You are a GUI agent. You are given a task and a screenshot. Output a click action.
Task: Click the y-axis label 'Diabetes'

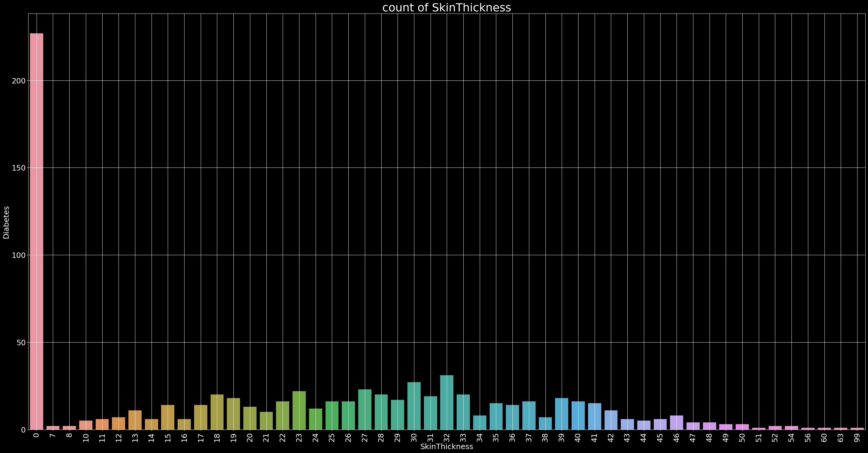click(6, 222)
